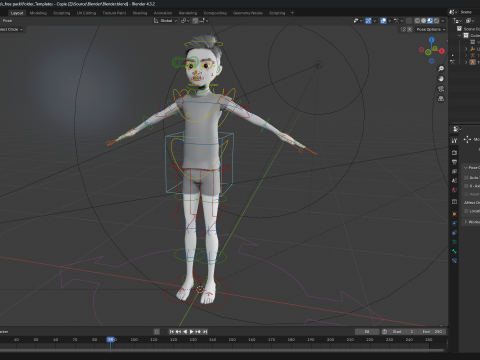Open Global transform orientation dropdown
This screenshot has width=480, height=360.
[165, 21]
